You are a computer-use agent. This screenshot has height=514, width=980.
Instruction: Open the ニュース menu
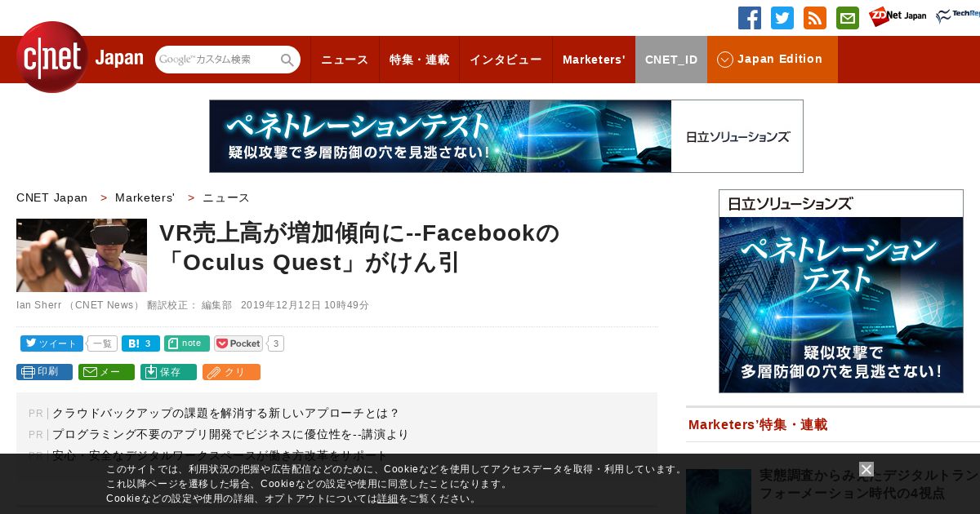click(x=345, y=60)
